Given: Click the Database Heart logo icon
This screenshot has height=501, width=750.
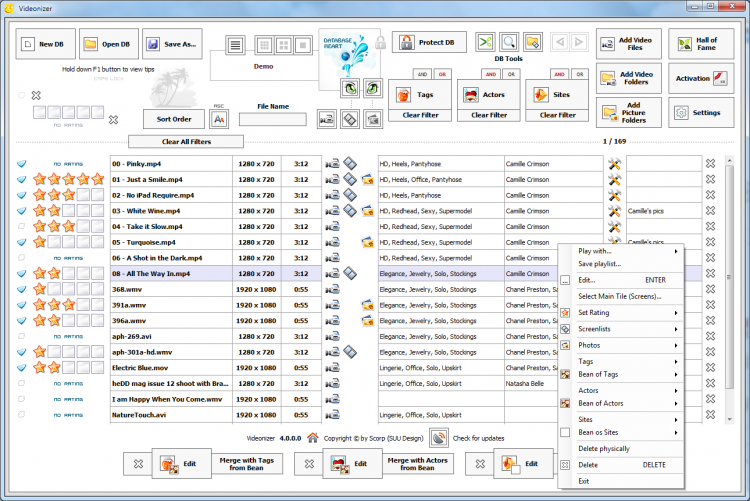Looking at the screenshot, I should [x=350, y=52].
